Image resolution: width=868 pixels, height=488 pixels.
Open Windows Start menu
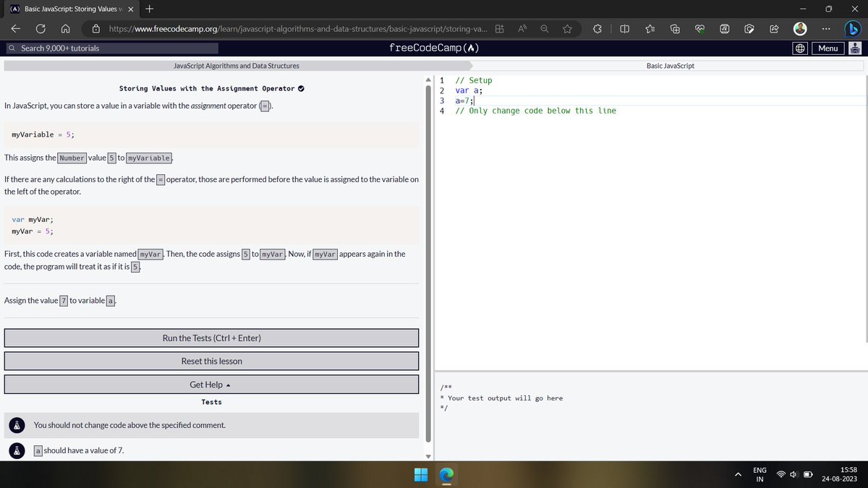421,475
